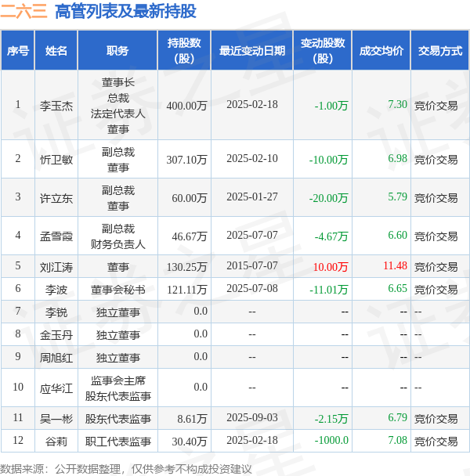
Task: Click the date 2025-07-08
Action: pos(252,288)
